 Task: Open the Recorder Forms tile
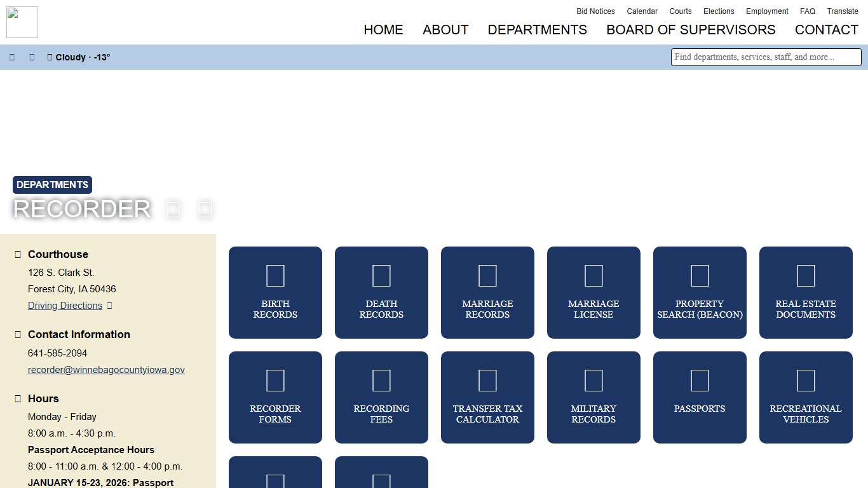tap(275, 397)
